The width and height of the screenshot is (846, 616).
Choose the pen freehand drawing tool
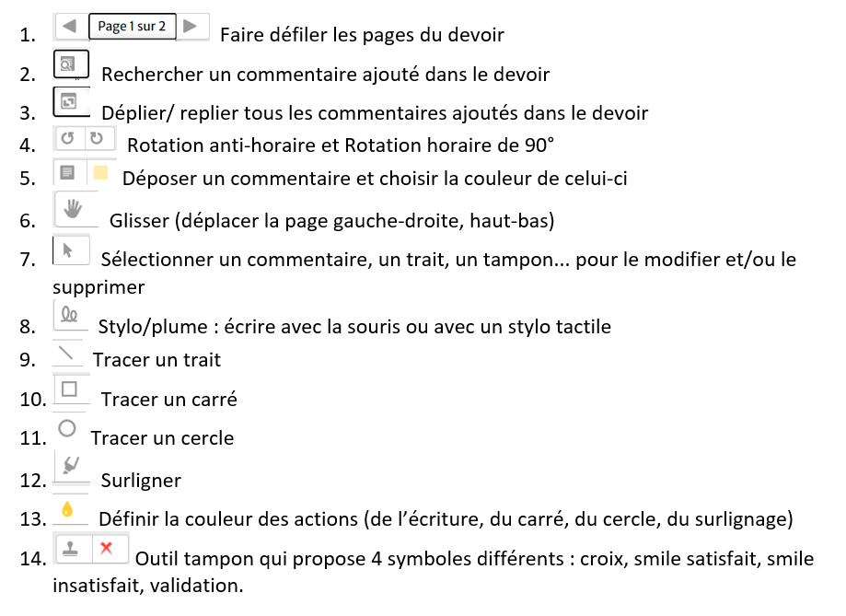pos(70,314)
